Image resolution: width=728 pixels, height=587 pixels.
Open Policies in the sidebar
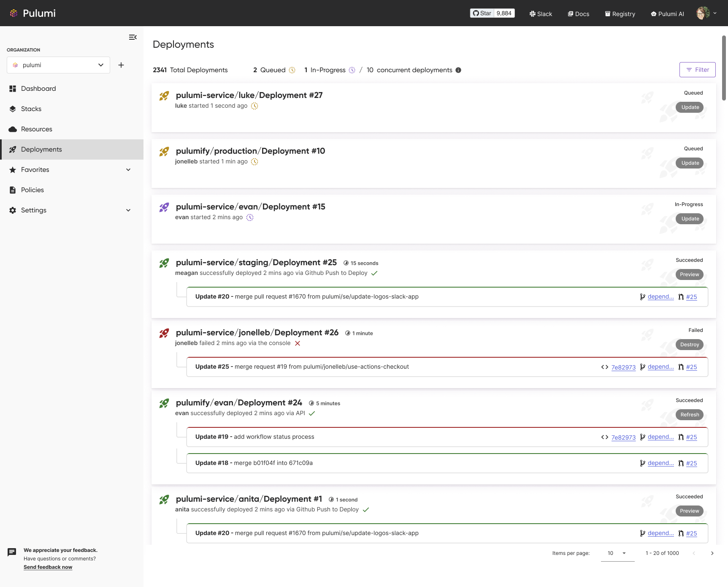tap(72, 190)
